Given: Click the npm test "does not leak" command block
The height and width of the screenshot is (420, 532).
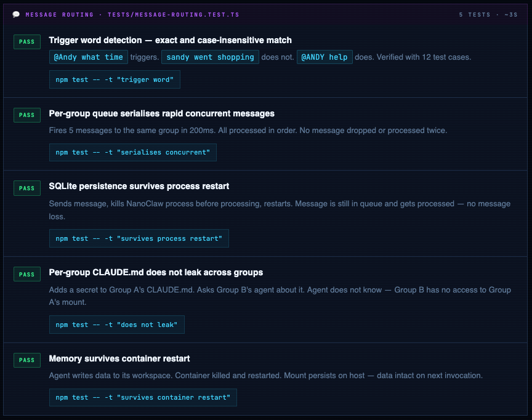Looking at the screenshot, I should tap(116, 325).
